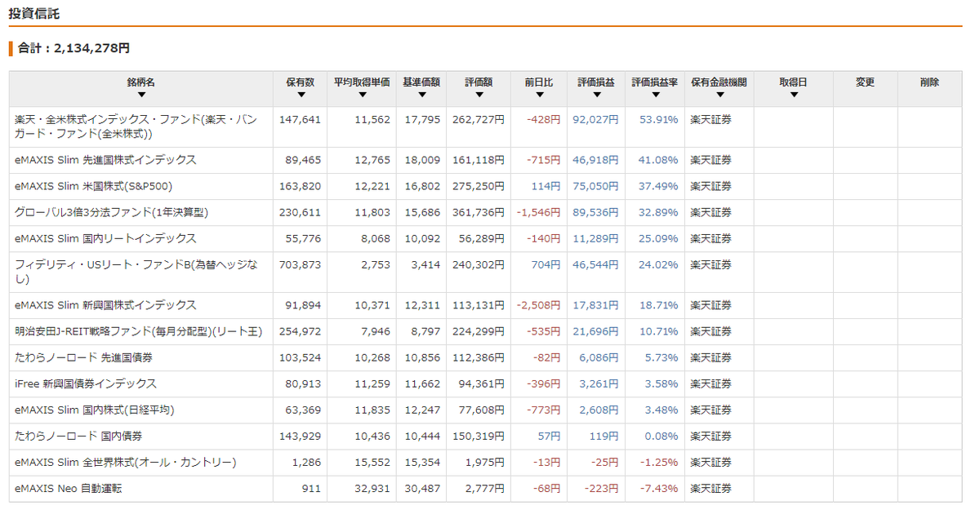Click 評価損益 value 75,050円
The width and height of the screenshot is (980, 523).
pos(595,186)
